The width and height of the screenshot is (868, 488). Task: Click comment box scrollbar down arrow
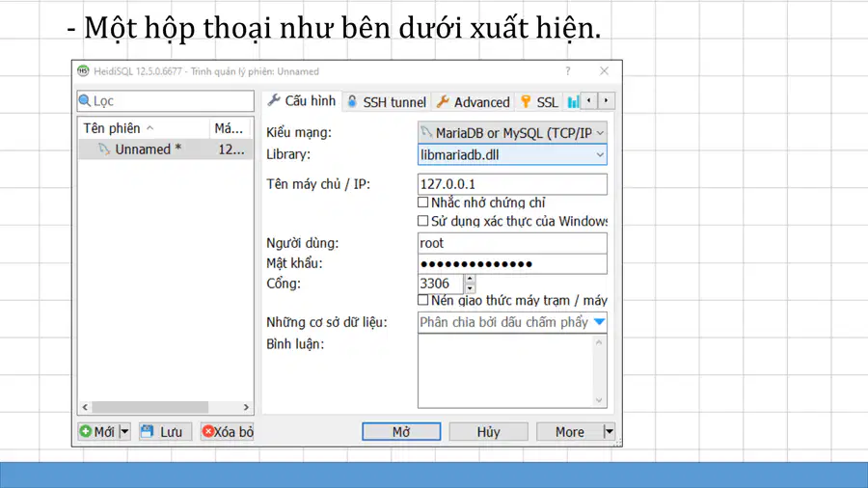tap(599, 400)
